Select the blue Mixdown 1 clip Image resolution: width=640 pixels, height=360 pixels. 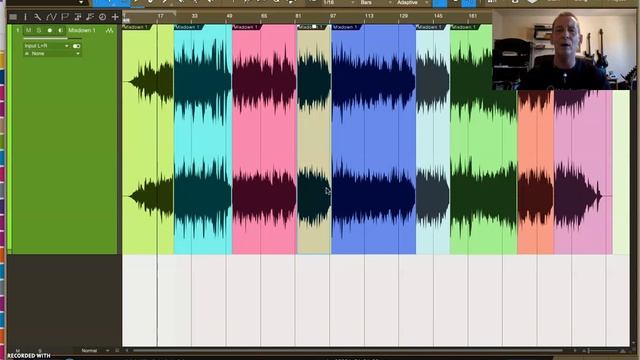373,139
